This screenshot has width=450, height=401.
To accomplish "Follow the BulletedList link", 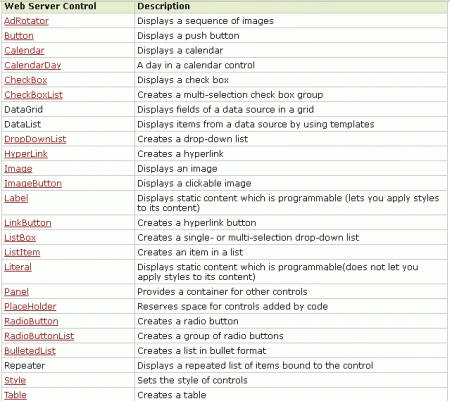I will tap(30, 351).
